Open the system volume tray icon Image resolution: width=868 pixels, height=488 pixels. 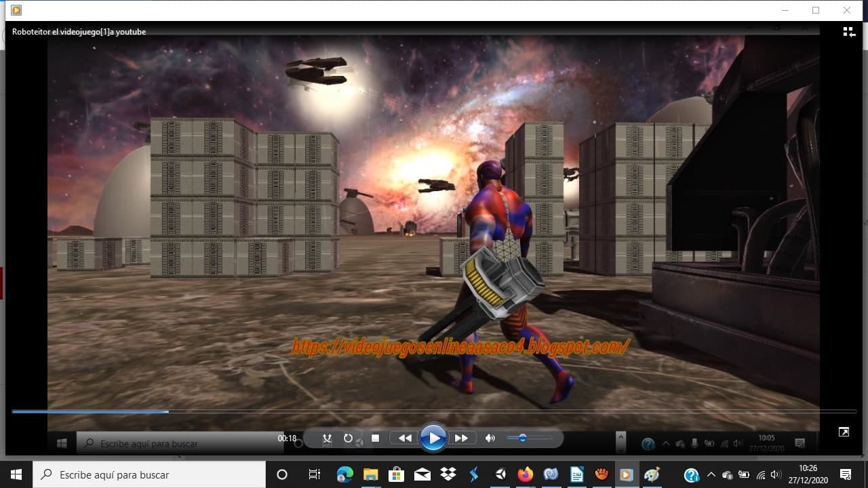point(776,474)
